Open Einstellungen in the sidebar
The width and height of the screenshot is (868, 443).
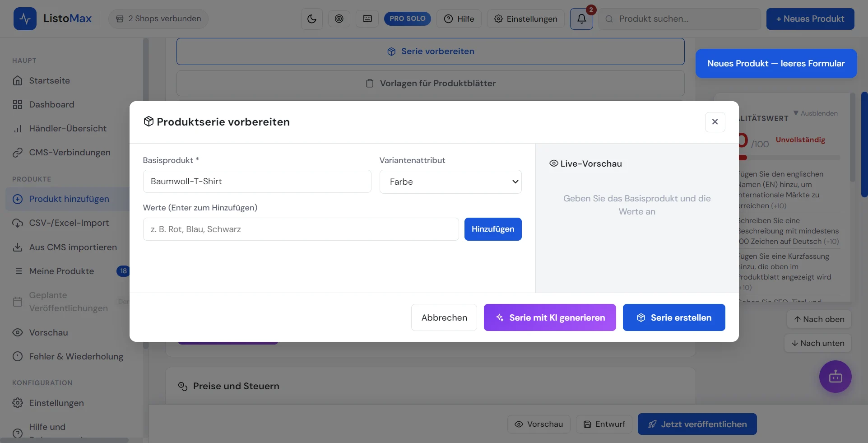(56, 403)
